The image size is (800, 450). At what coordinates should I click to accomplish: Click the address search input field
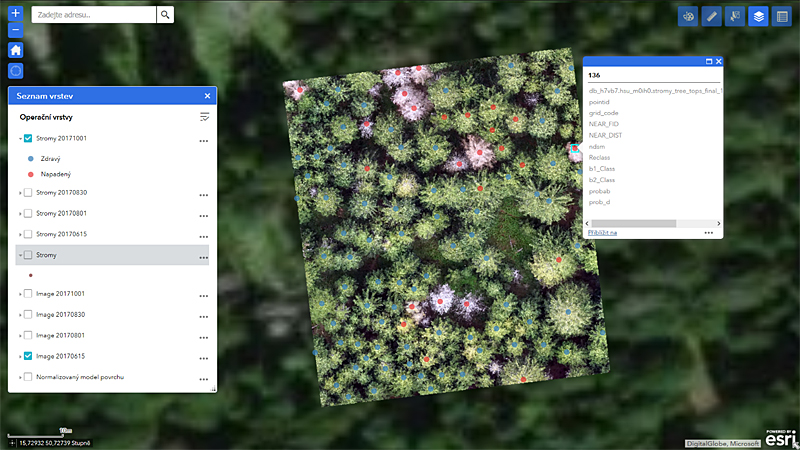94,15
